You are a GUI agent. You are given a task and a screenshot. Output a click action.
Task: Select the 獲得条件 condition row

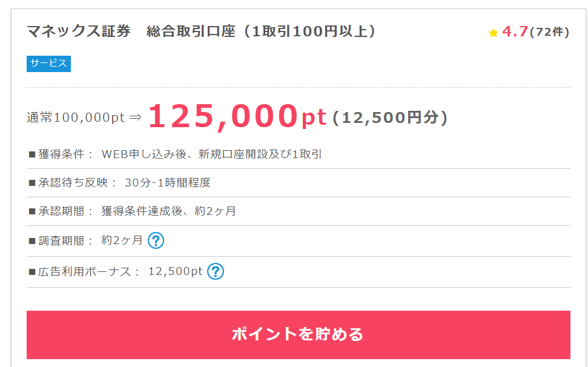pyautogui.click(x=299, y=154)
